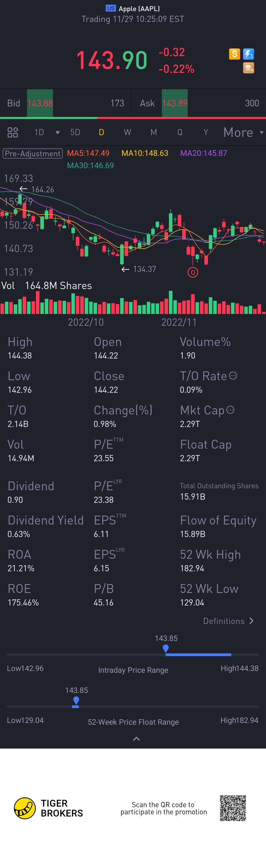This screenshot has width=266, height=868.
Task: Tap the Intraday Price Range slider marker
Action: point(166,648)
